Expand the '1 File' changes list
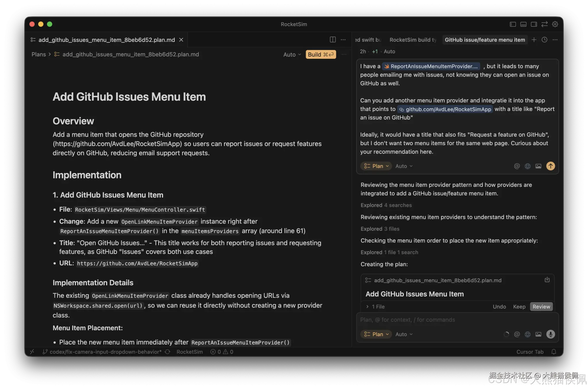The width and height of the screenshot is (588, 389). click(376, 307)
